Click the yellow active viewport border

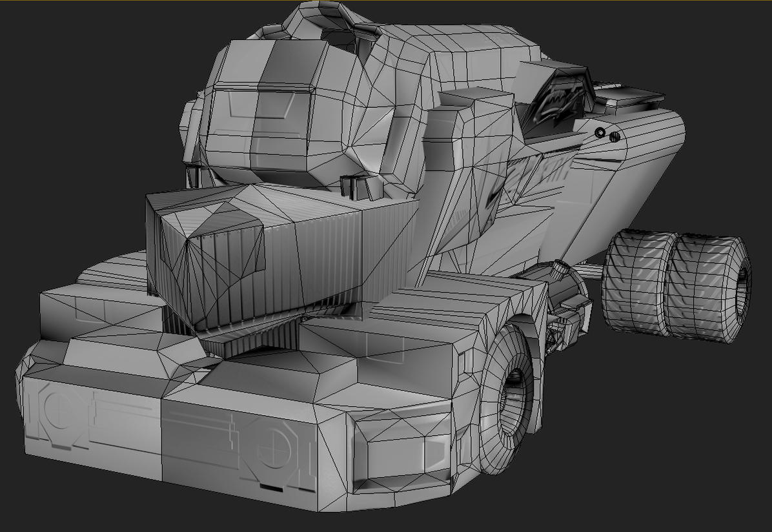pos(387,2)
